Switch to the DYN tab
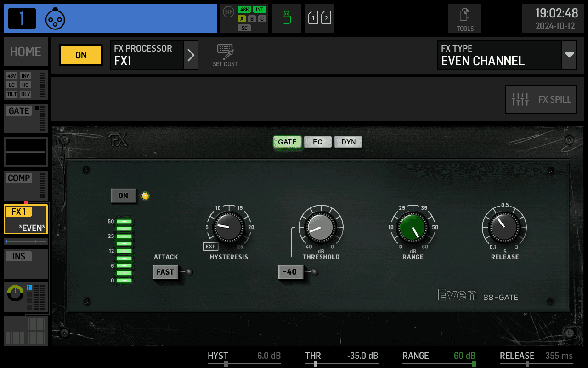Image resolution: width=588 pixels, height=368 pixels. point(348,142)
